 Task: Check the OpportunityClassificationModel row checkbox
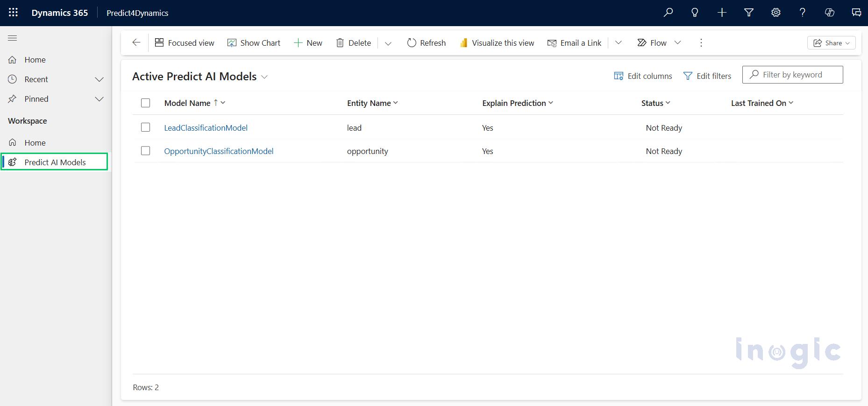[x=145, y=151]
